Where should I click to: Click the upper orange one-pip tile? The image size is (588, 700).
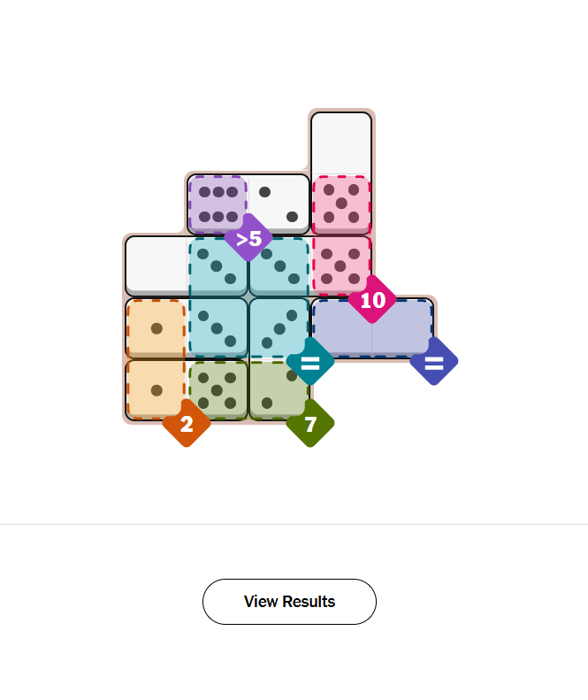click(x=157, y=328)
